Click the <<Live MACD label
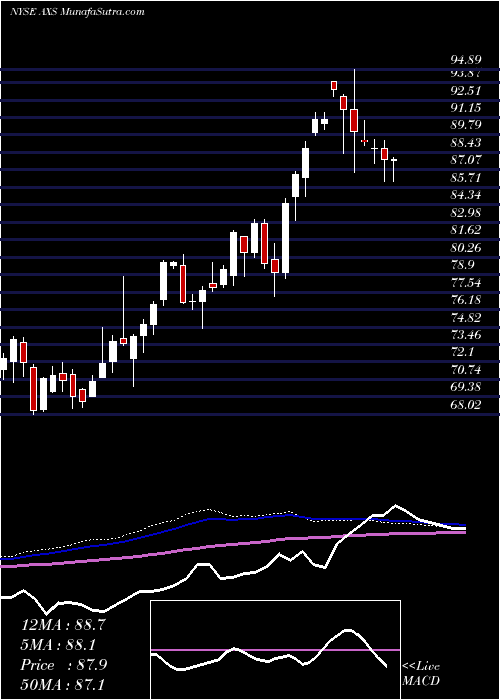The height and width of the screenshot is (700, 500). tap(421, 674)
